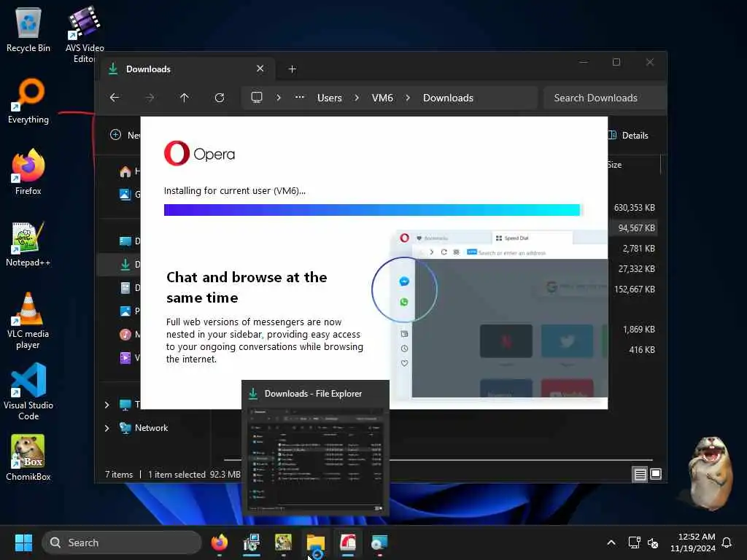Screen dimensions: 747x560
Task: Start VLC media player from the desktop
Action: [28, 321]
